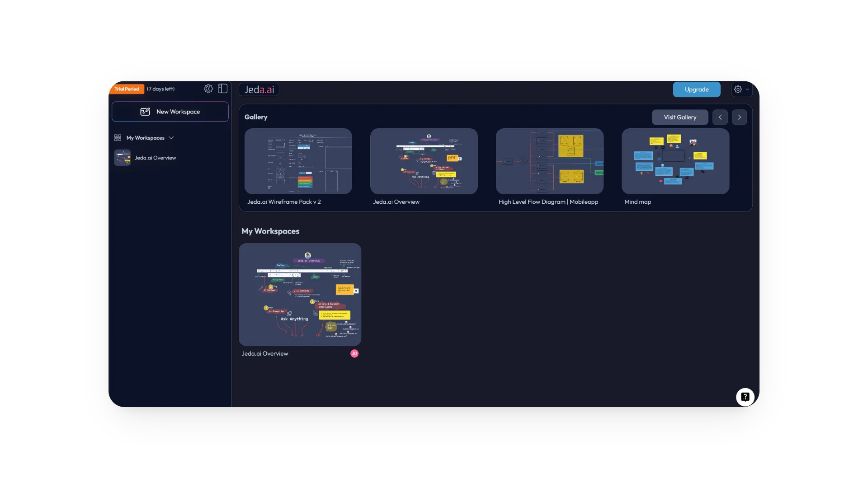Open High Level Flow Diagram template
The width and height of the screenshot is (868, 488).
pyautogui.click(x=549, y=161)
